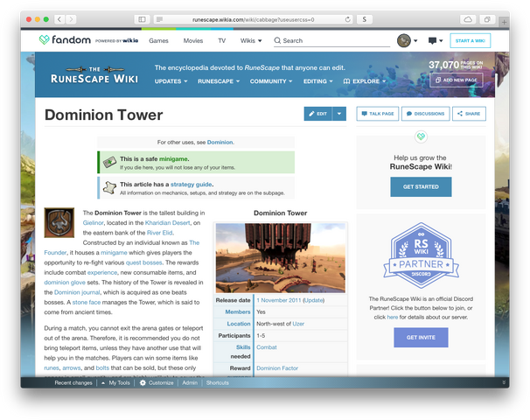
Task: Open the iCloud tabs cloud icon
Action: click(x=468, y=19)
